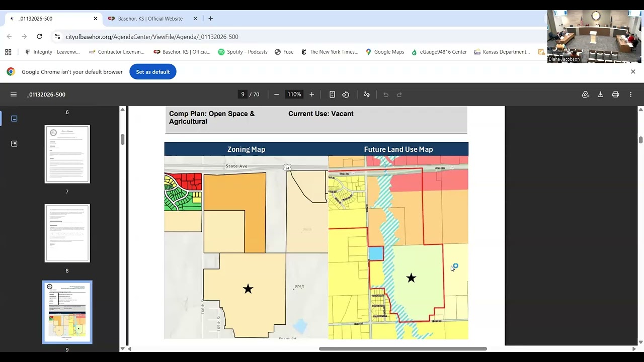This screenshot has height=362, width=644.
Task: Open the draw annotation tool
Action: tap(367, 95)
